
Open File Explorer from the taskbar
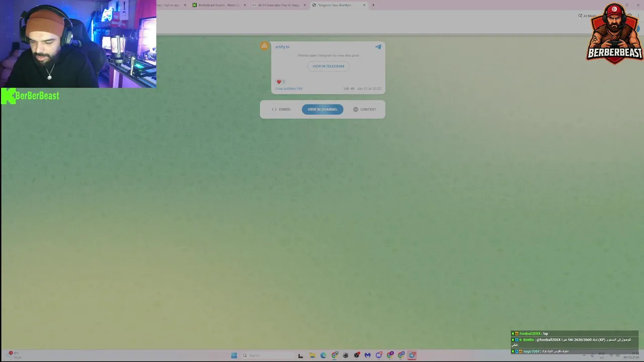click(312, 355)
